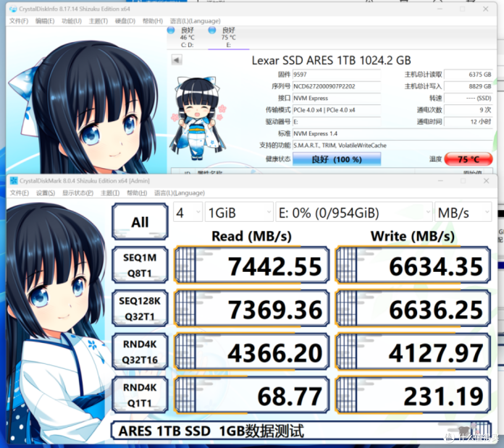Click the SEQ1M read result 7442.55
Screen dimensions: 504x448
252,265
